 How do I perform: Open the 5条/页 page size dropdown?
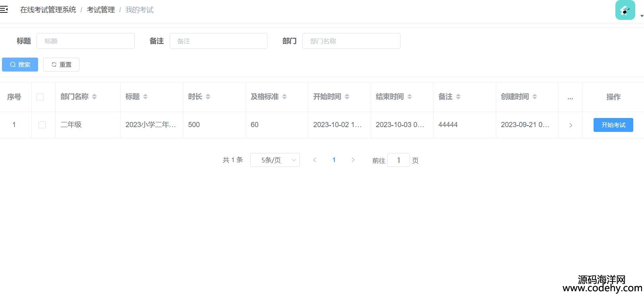coord(275,160)
